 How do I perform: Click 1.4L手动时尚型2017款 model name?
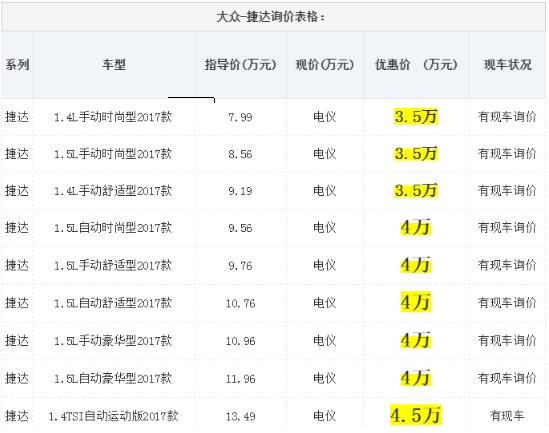pos(113,117)
